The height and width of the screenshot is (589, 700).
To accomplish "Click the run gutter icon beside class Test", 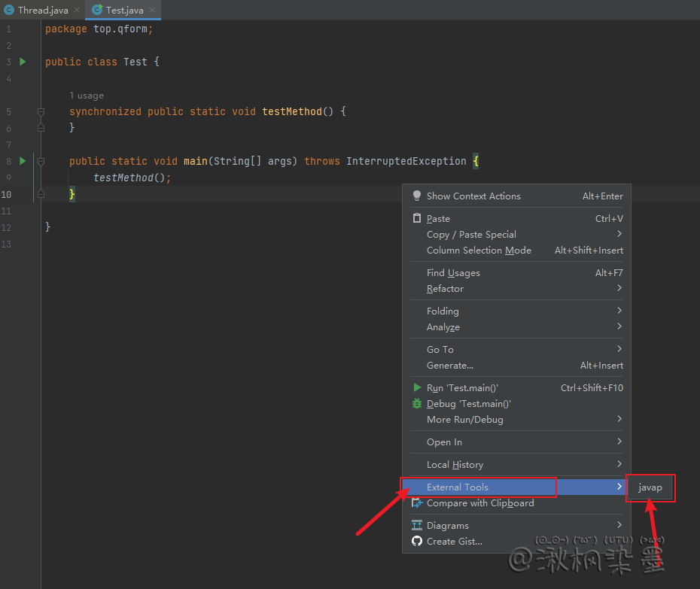I will [x=23, y=62].
